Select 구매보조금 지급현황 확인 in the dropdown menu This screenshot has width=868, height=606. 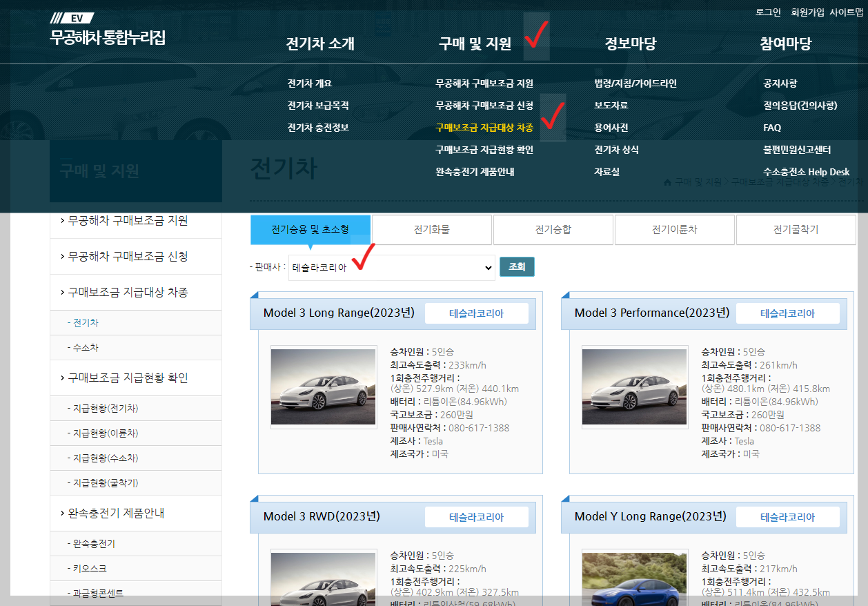click(486, 149)
